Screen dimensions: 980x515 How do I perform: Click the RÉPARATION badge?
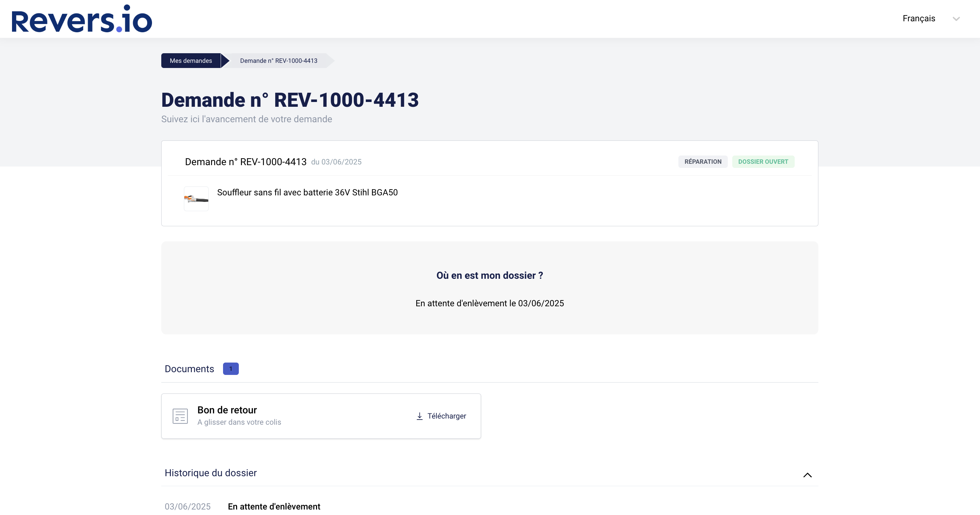703,161
